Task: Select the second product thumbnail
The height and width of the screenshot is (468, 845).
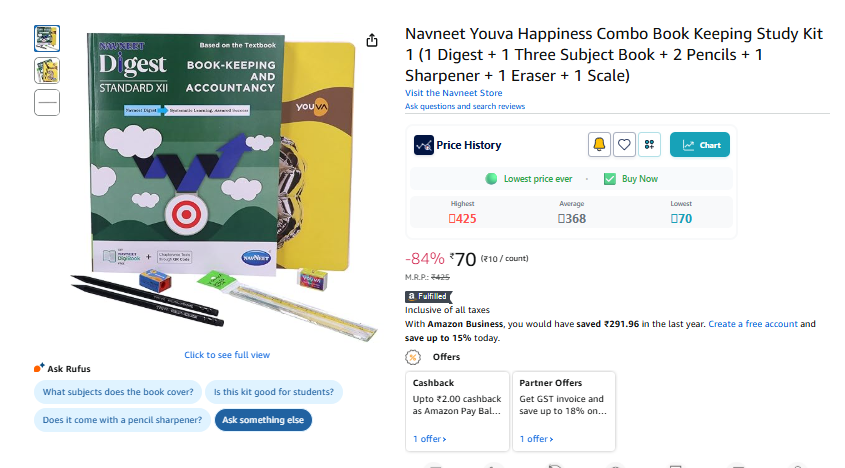Action: coord(47,70)
